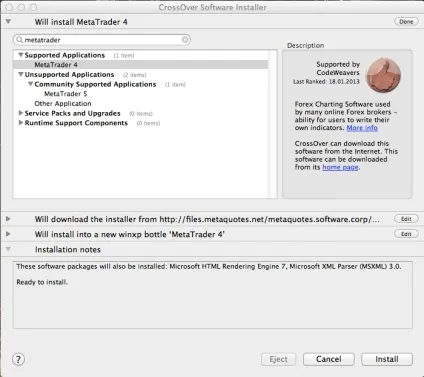Open the More info link
Screen dimensions: 424x377
pyautogui.click(x=362, y=128)
